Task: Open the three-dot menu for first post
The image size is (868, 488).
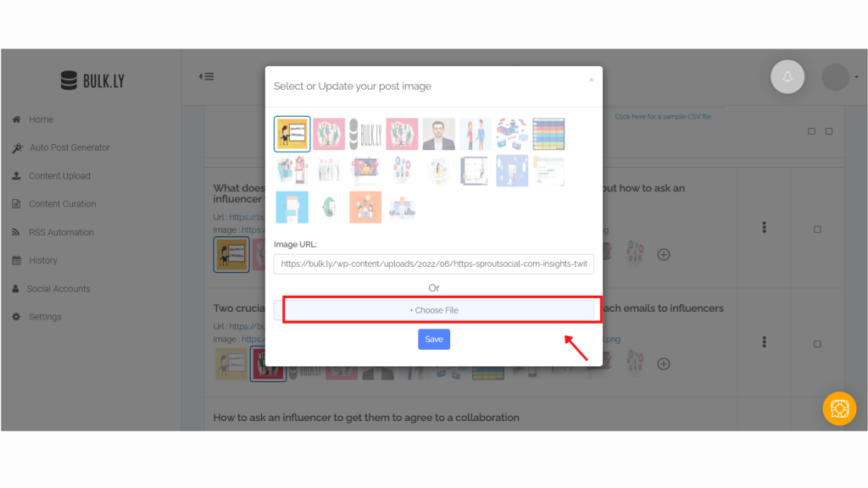Action: point(764,227)
